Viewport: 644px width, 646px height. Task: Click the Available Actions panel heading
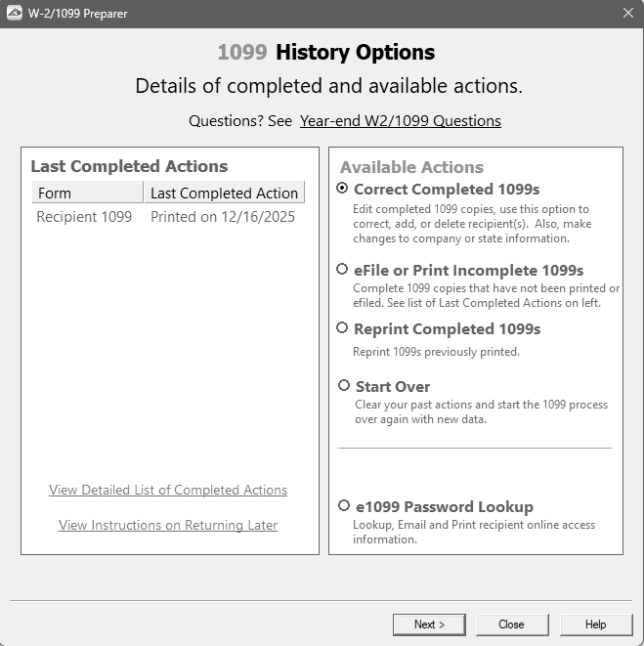[411, 167]
